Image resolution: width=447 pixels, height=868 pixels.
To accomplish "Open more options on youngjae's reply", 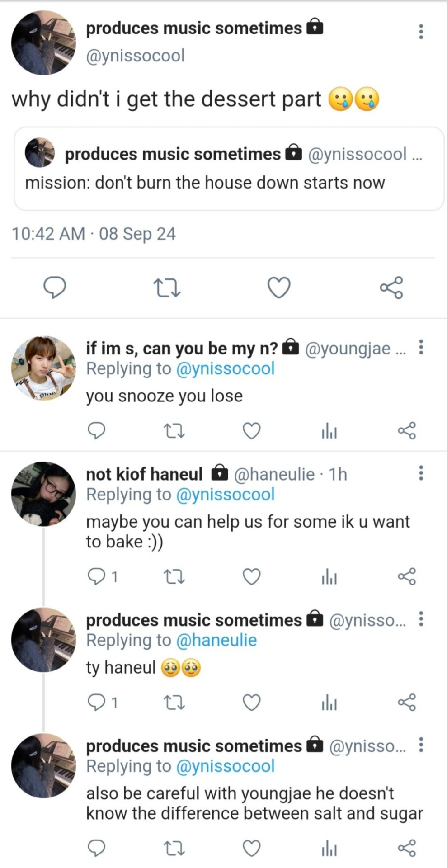I will click(421, 348).
